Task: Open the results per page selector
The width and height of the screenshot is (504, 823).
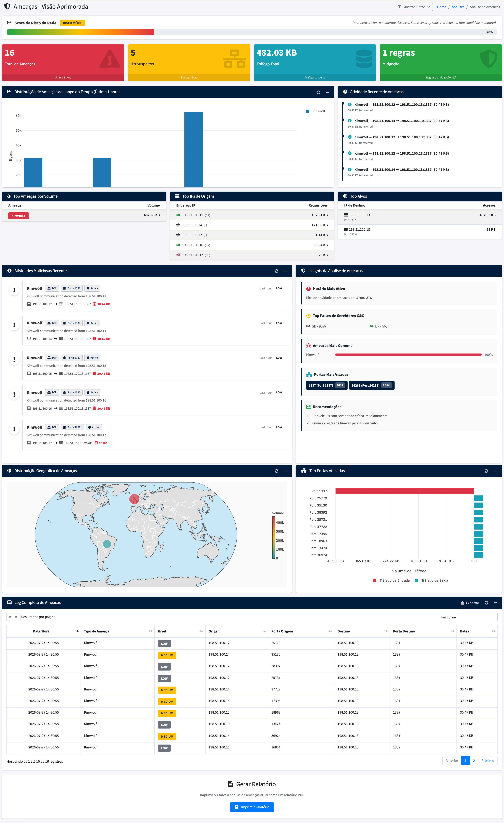Action: tap(13, 617)
